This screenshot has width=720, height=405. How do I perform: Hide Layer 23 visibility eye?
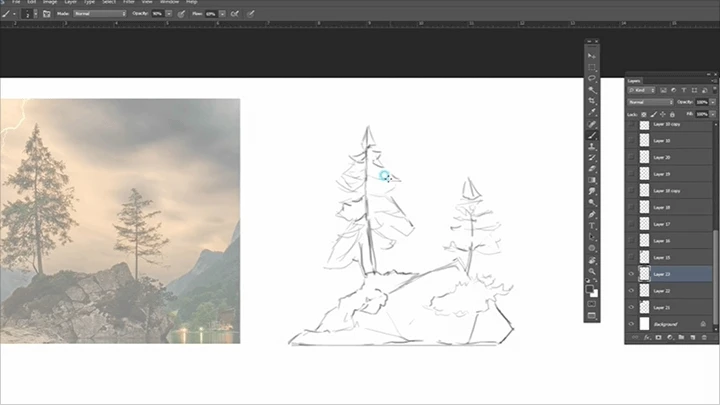pyautogui.click(x=631, y=274)
